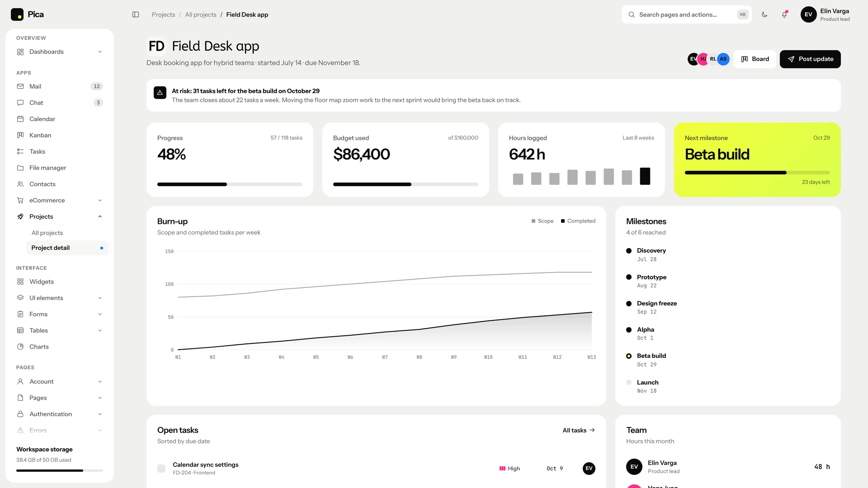Open File manager in the sidebar
Viewport: 868px width, 488px height.
click(60, 168)
